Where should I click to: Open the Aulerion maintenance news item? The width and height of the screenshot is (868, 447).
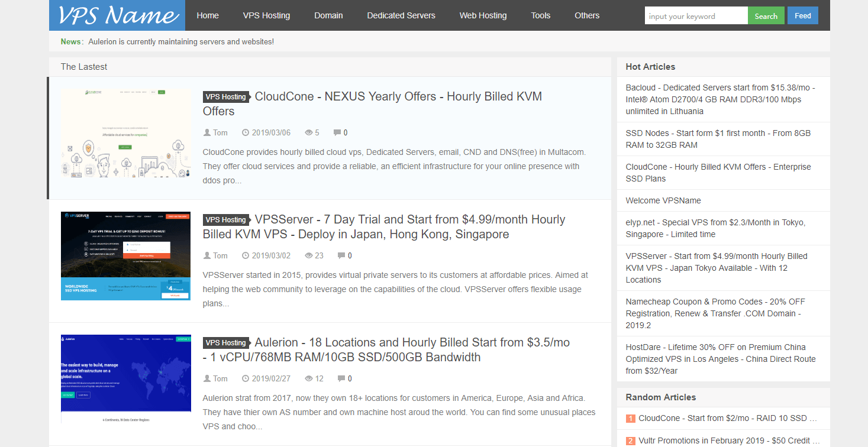[181, 41]
